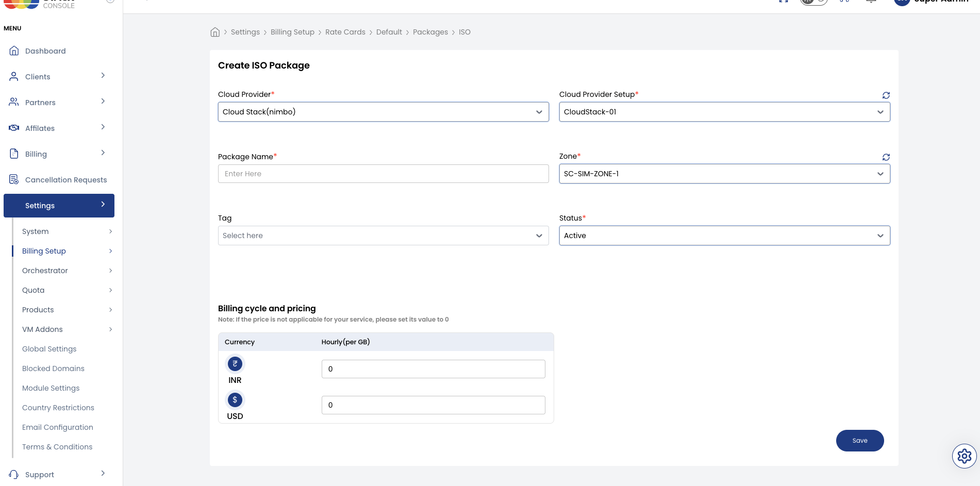Click the Billing document icon
The width and height of the screenshot is (980, 486).
tap(14, 154)
